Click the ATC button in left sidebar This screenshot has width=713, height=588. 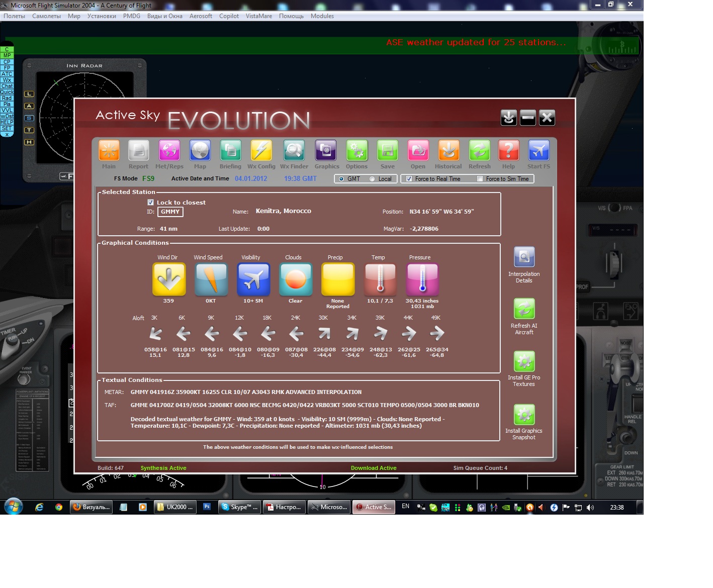pos(7,74)
